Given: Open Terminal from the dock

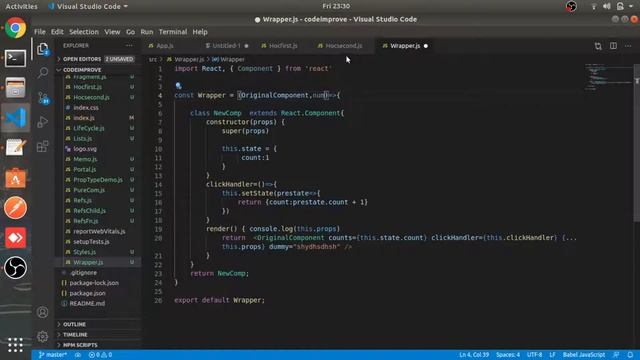Looking at the screenshot, I should [x=16, y=58].
